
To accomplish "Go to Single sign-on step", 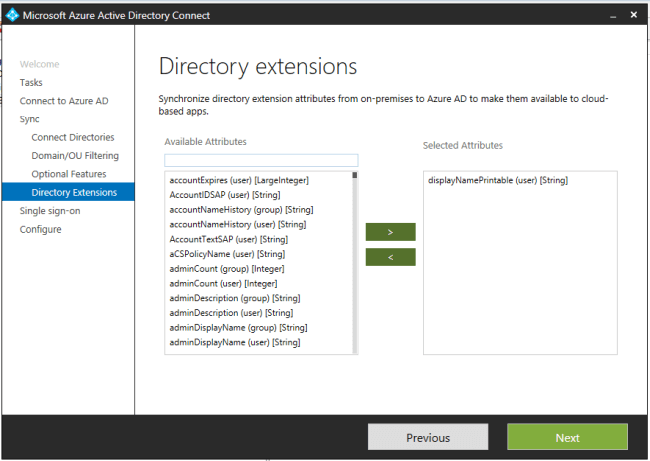I will (x=50, y=211).
